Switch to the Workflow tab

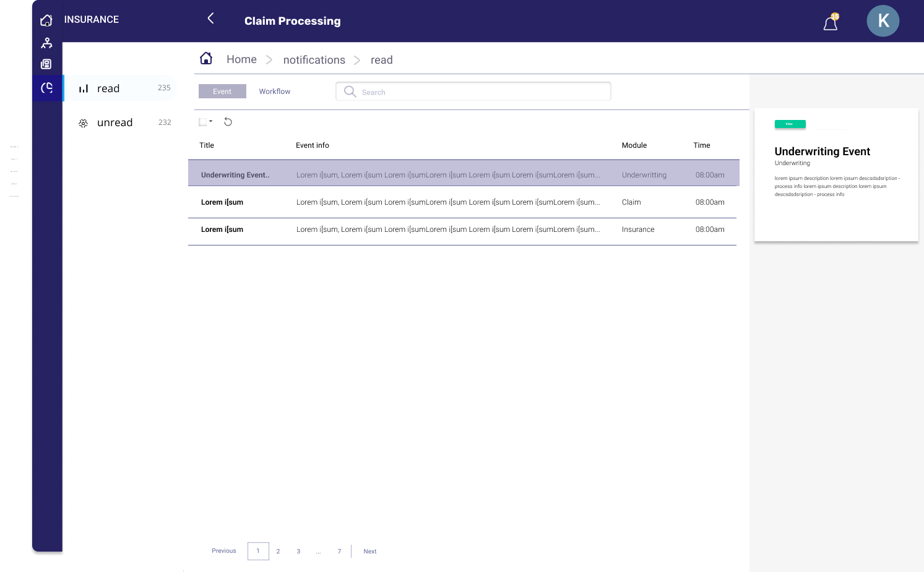pyautogui.click(x=274, y=92)
